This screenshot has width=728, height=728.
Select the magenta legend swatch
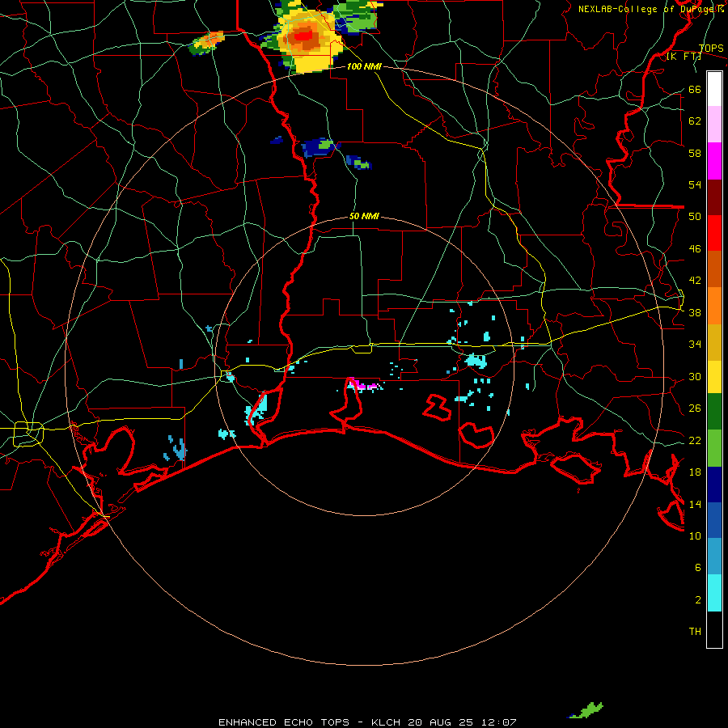click(x=714, y=161)
